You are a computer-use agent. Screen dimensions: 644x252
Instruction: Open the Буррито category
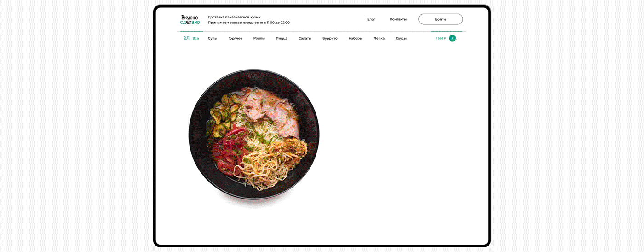(x=330, y=38)
